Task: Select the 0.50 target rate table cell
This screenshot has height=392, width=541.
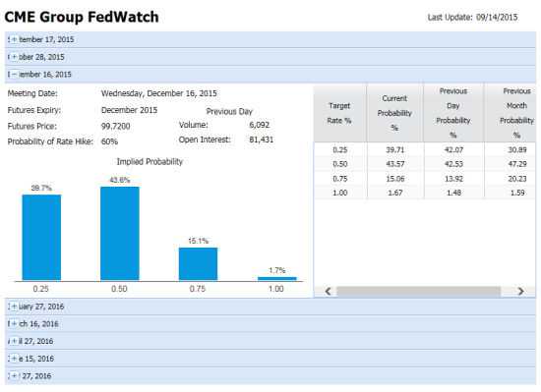Action: [x=340, y=164]
